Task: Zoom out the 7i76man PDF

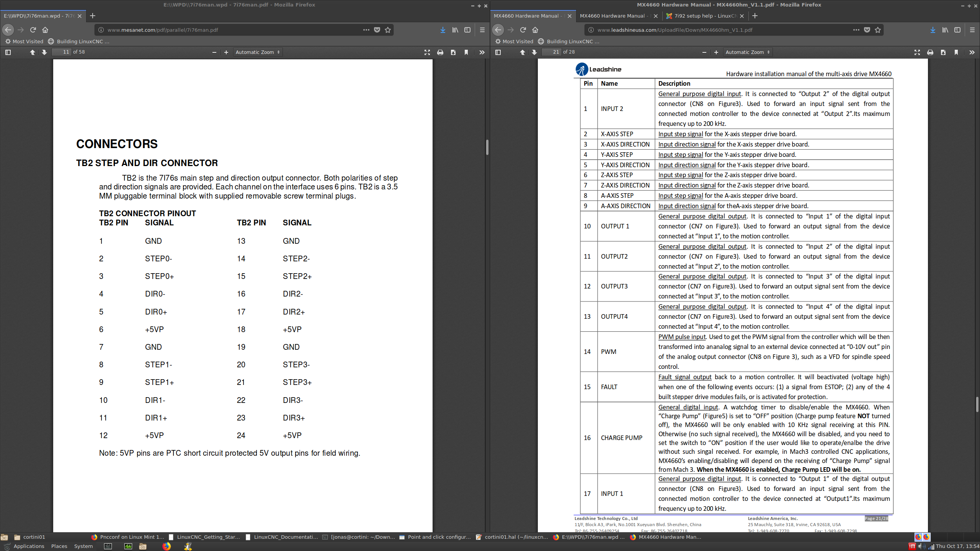Action: [214, 52]
